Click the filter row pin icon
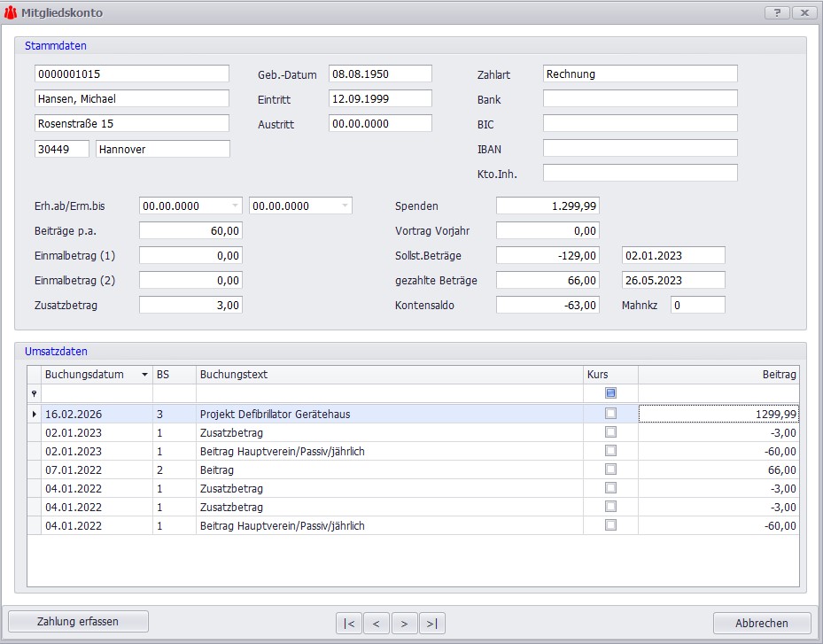 click(35, 393)
